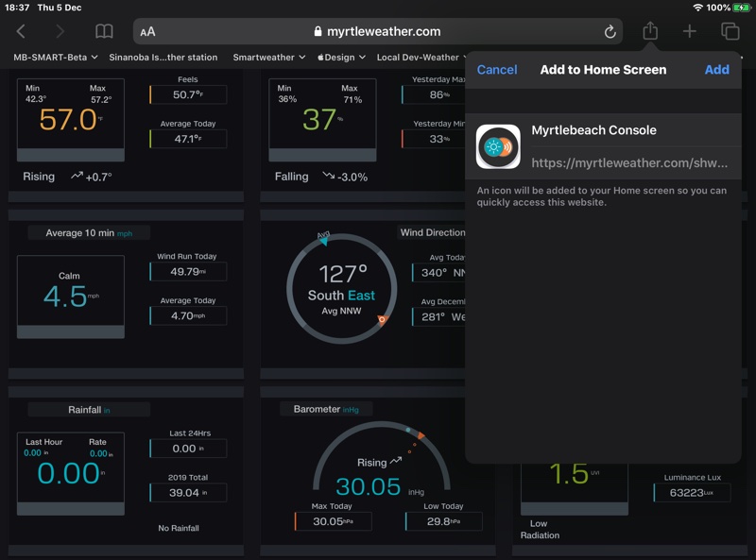The height and width of the screenshot is (560, 756).
Task: Open a new tab with plus icon
Action: 690,31
